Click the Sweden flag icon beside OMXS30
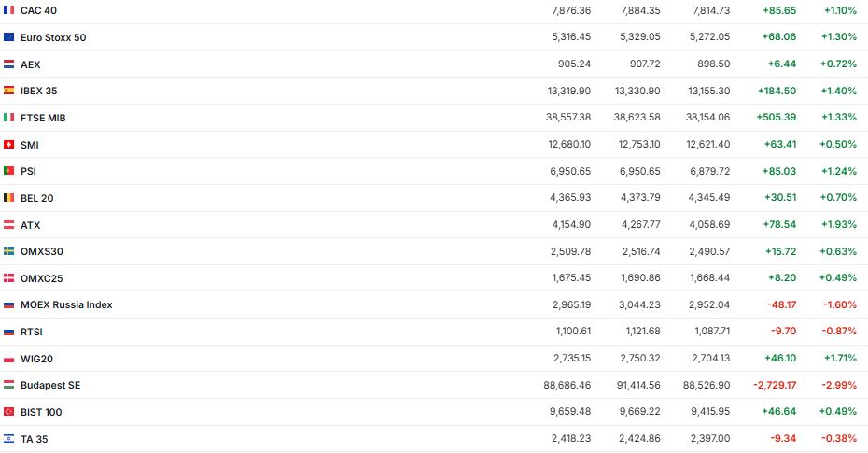Viewport: 868px width, 453px height. click(9, 251)
